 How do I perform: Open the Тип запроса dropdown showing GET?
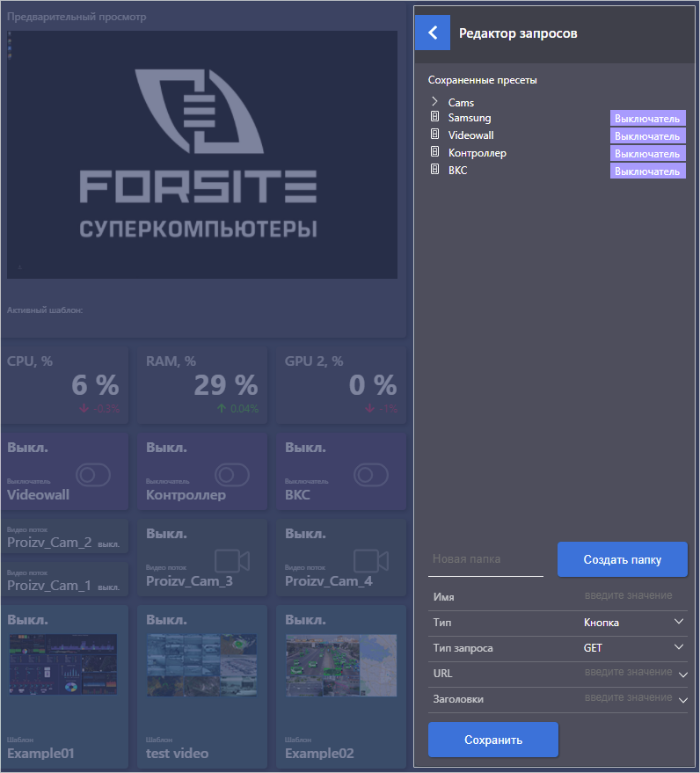634,648
